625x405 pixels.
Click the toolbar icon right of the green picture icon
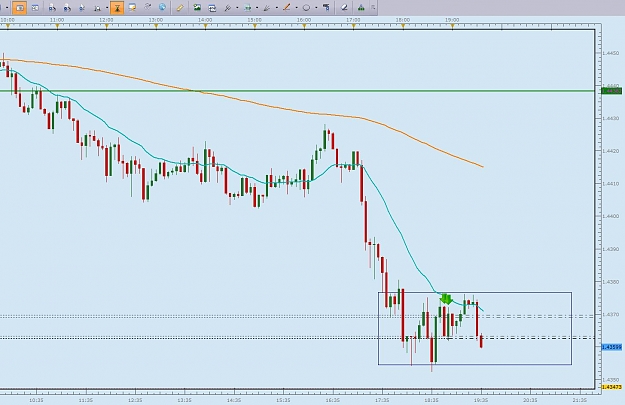pos(212,8)
